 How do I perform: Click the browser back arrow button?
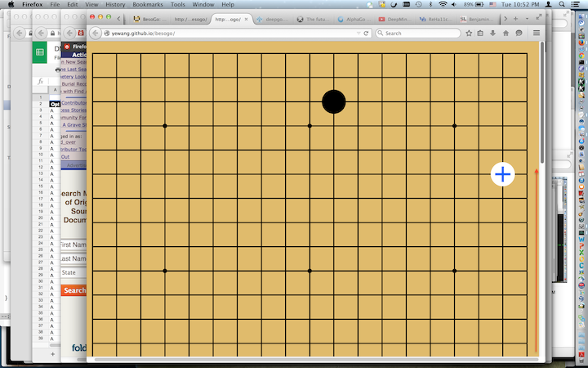pos(96,34)
